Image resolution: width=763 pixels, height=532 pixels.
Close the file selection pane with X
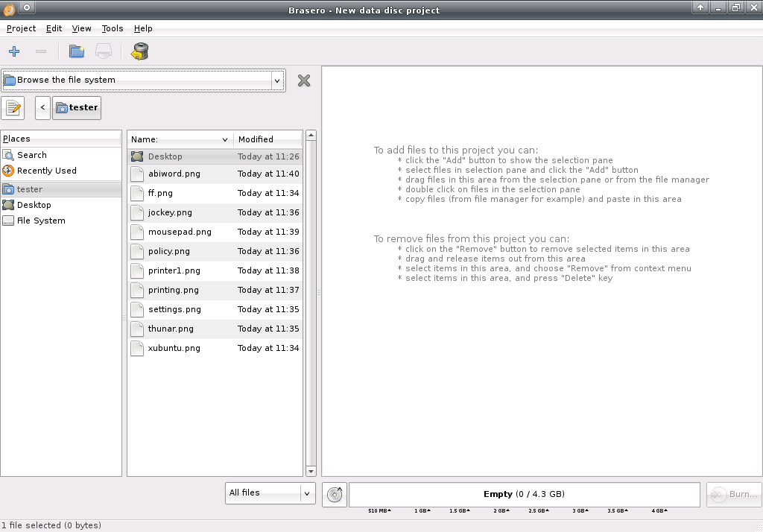pos(304,80)
